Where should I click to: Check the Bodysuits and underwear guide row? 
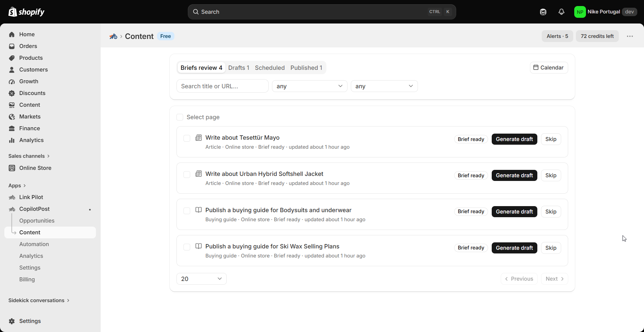[x=187, y=211]
